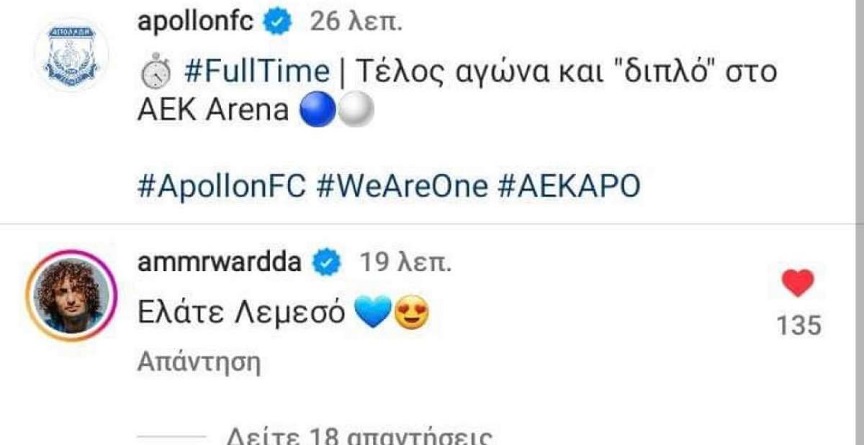
Task: Click the ammrwardda username
Action: 219,263
